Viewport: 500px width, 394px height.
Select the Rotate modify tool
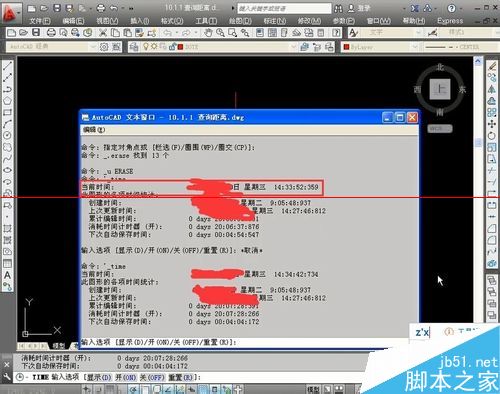492,136
